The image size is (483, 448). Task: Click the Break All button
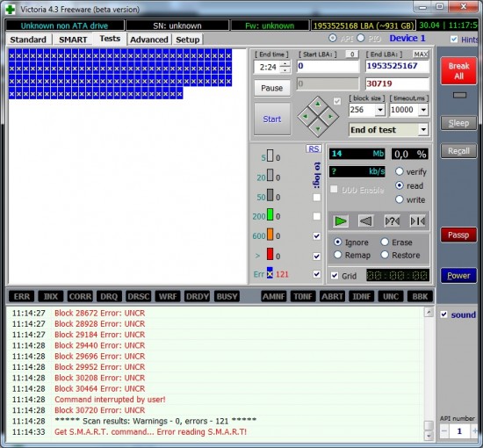(x=458, y=71)
